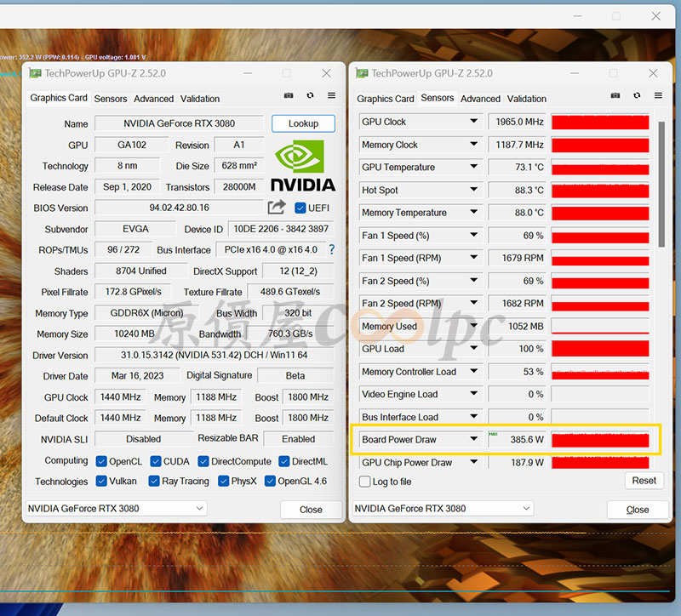The image size is (681, 616).
Task: Click the Memory Used sensor graph
Action: point(600,326)
